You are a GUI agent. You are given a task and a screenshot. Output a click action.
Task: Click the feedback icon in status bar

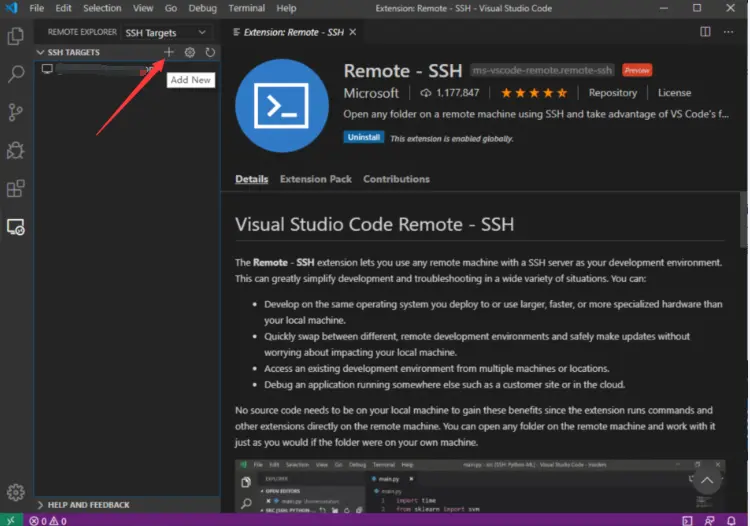[709, 520]
